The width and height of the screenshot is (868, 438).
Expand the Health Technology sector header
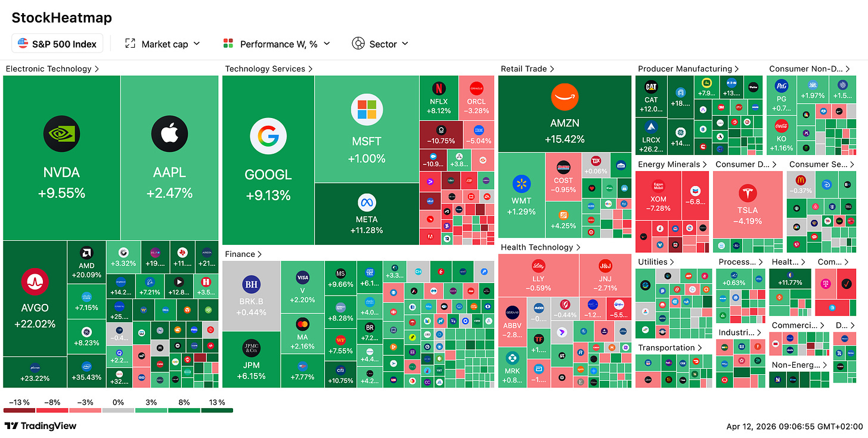[541, 247]
